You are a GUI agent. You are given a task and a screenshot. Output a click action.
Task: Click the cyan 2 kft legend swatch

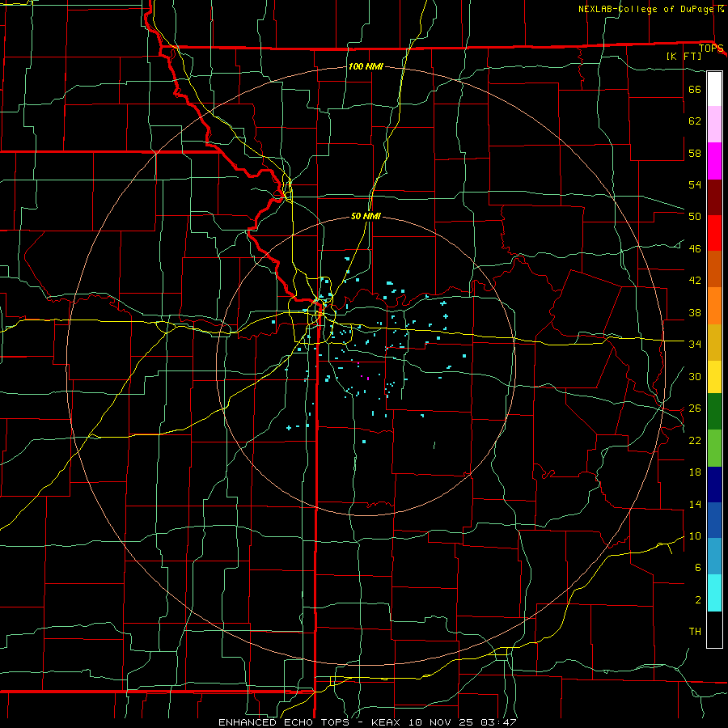pos(714,593)
